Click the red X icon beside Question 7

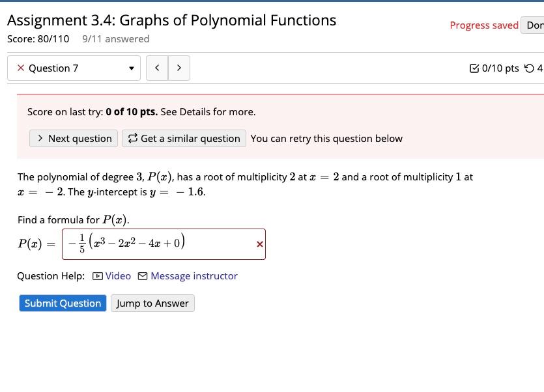(x=20, y=68)
